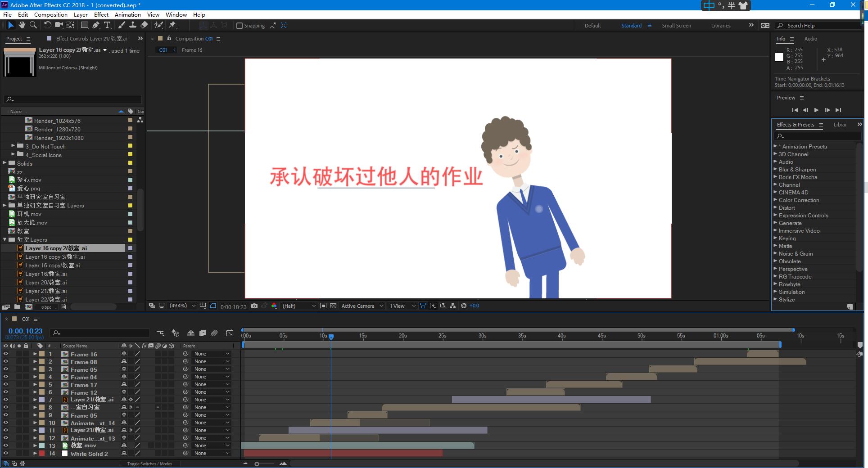Screen dimensions: 868x468
Task: Expand the Color Correction effects category
Action: [775, 200]
